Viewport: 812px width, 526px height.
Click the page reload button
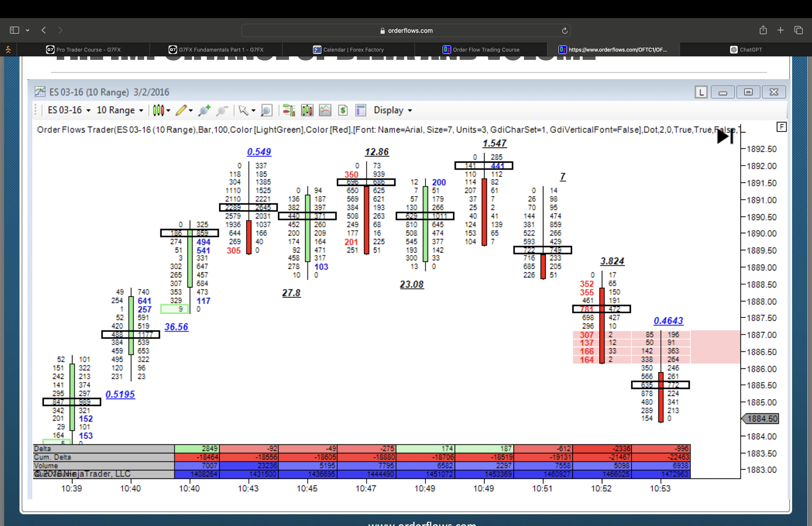(x=565, y=30)
